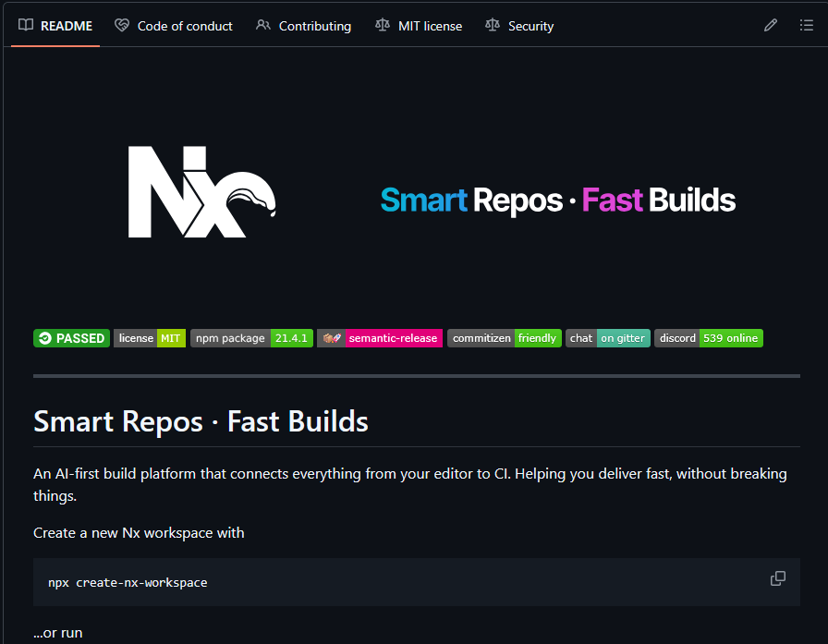Open the license MIT badge

click(150, 338)
